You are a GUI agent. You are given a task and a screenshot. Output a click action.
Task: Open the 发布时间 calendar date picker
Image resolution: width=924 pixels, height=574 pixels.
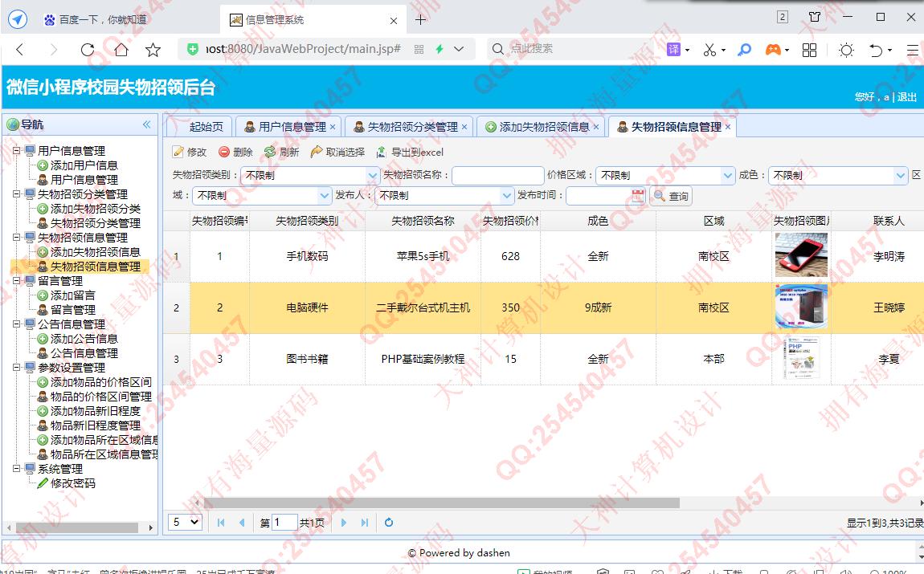coord(638,195)
